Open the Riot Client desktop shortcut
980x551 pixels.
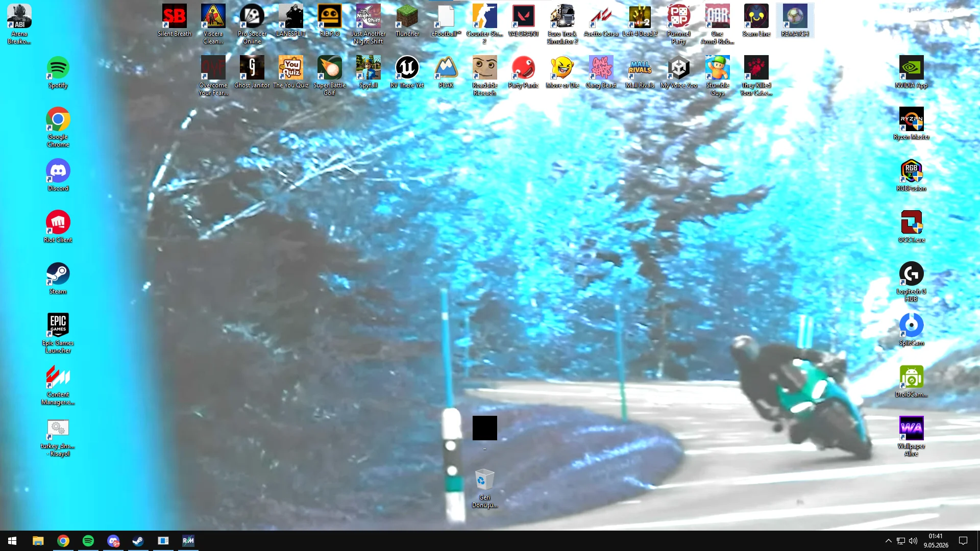tap(58, 227)
